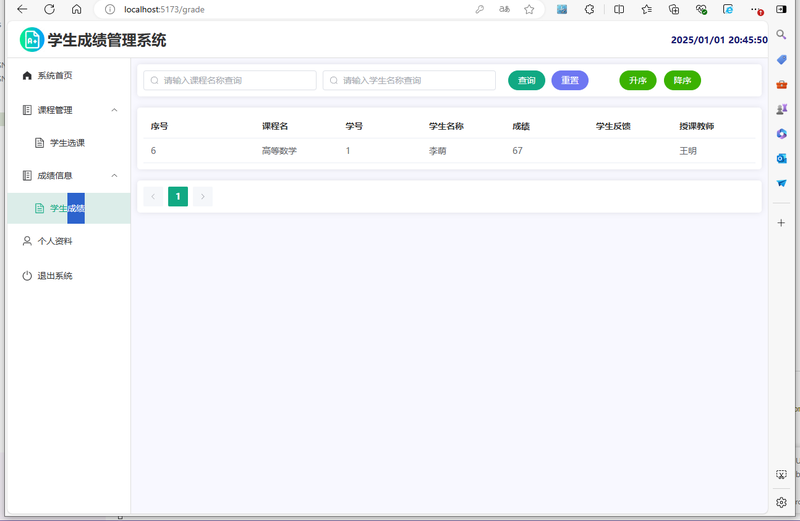Click the app logo beside 学生成绩管理系统

pyautogui.click(x=32, y=40)
